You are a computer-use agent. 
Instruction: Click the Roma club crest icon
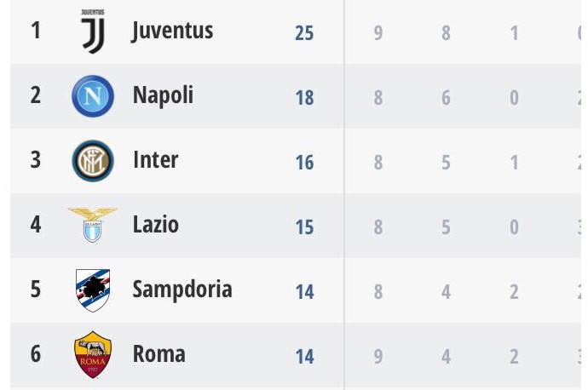tap(92, 354)
